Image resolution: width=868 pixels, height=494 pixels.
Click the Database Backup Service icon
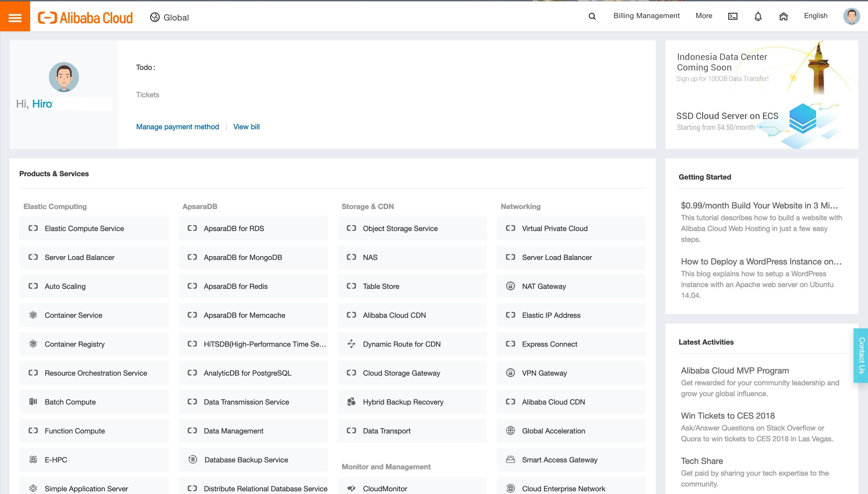pos(193,459)
